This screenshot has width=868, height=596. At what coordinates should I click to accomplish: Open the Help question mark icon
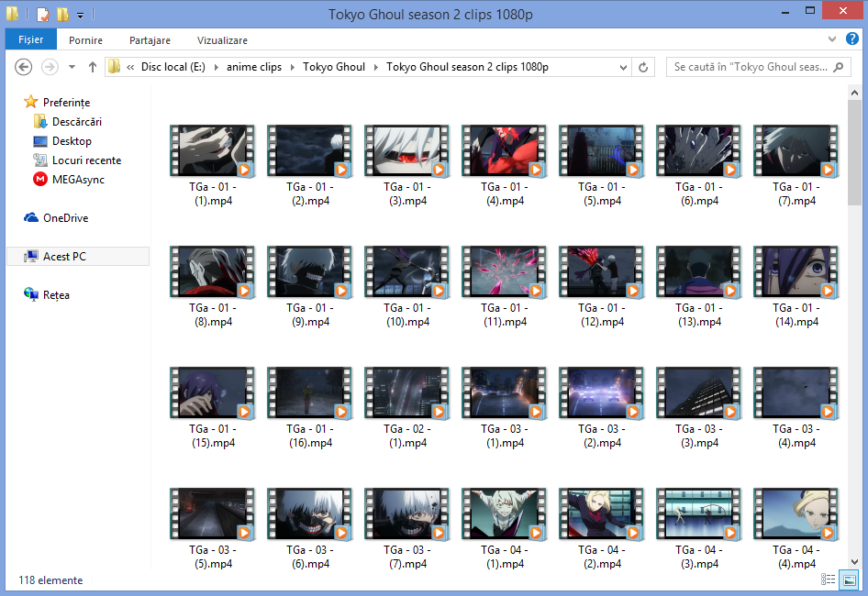pyautogui.click(x=852, y=39)
